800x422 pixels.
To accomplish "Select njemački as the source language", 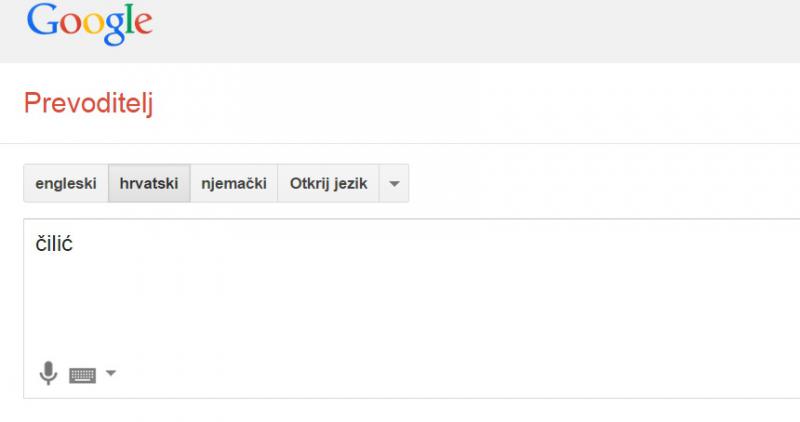I will coord(234,184).
